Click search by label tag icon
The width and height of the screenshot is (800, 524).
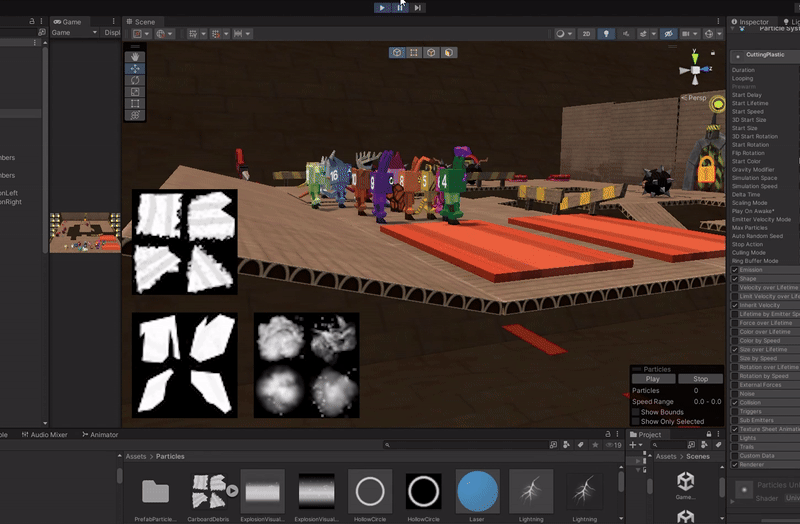point(581,445)
